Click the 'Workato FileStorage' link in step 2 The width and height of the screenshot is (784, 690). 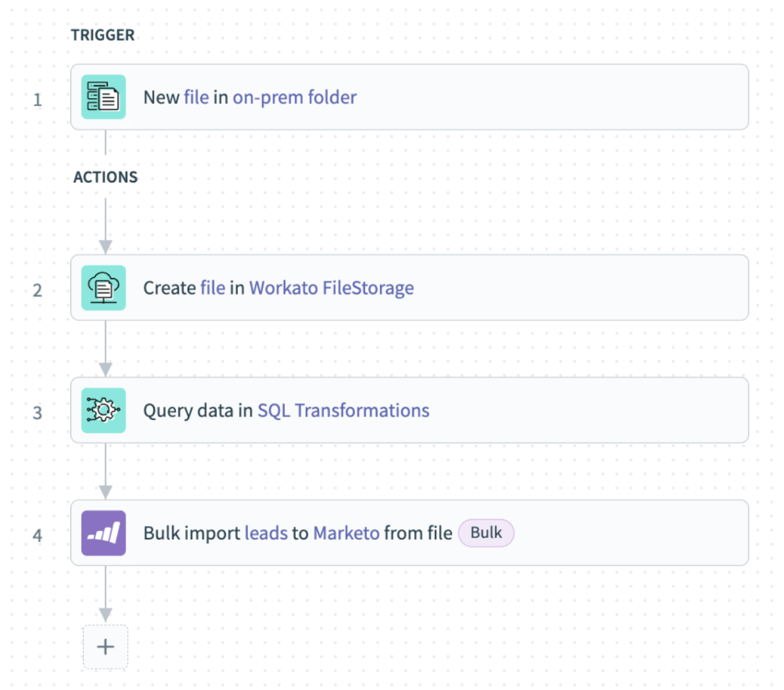pos(331,288)
